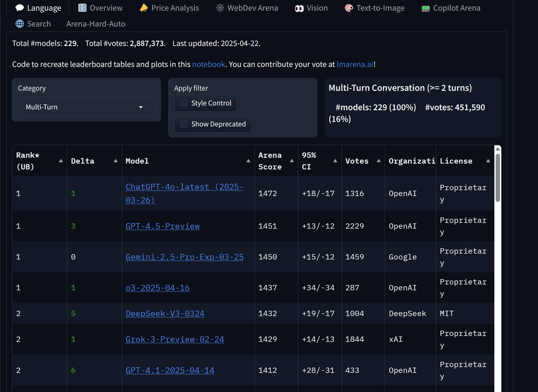Click the Vision eyes icon
538x392 pixels.
(x=299, y=8)
